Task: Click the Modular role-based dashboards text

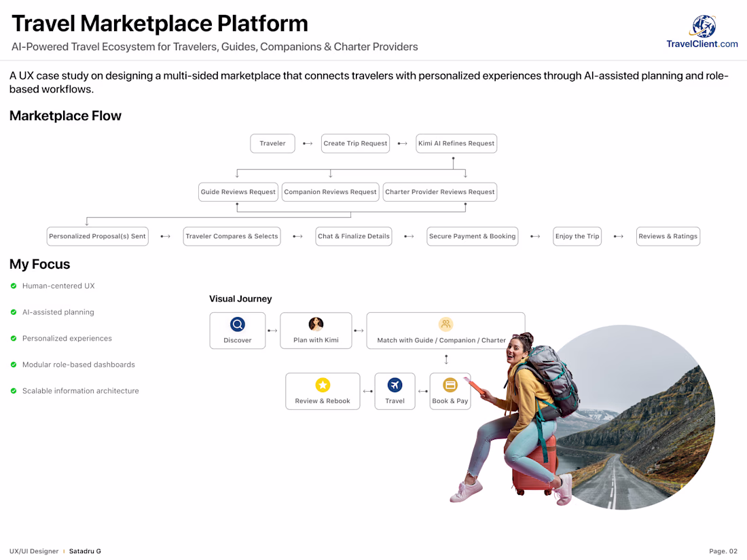Action: click(x=79, y=365)
